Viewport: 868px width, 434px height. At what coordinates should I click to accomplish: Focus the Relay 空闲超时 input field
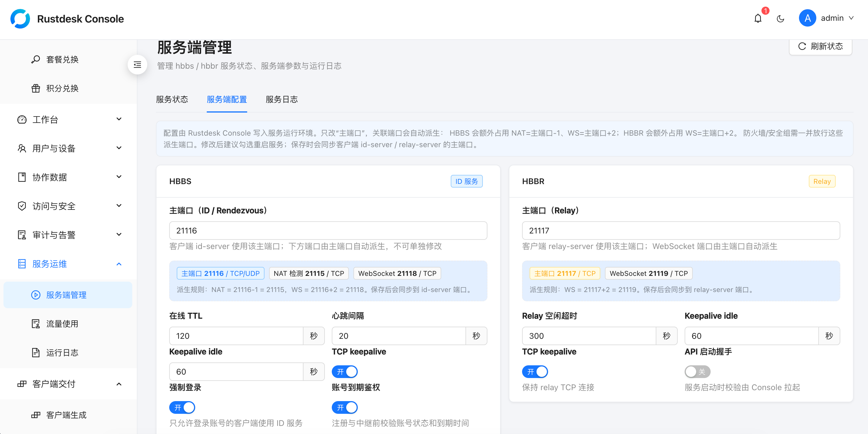click(589, 336)
